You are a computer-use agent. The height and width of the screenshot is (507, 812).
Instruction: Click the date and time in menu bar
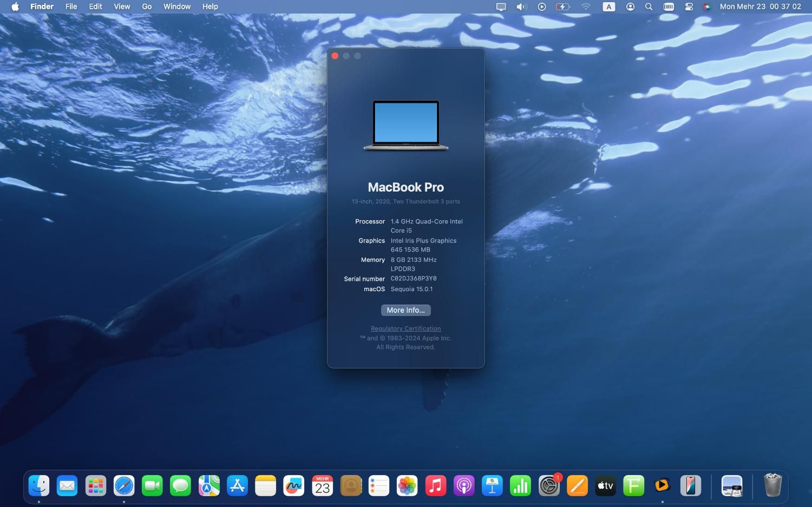761,6
